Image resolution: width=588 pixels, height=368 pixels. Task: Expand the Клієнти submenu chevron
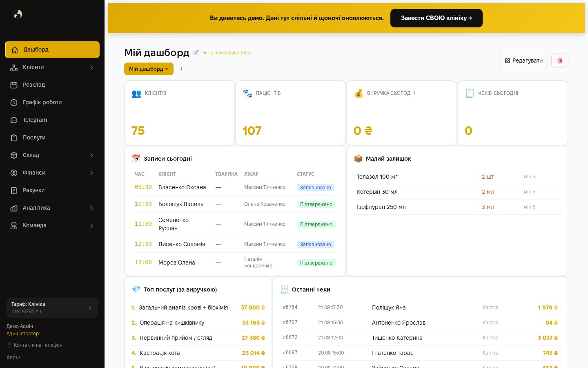[x=91, y=67]
